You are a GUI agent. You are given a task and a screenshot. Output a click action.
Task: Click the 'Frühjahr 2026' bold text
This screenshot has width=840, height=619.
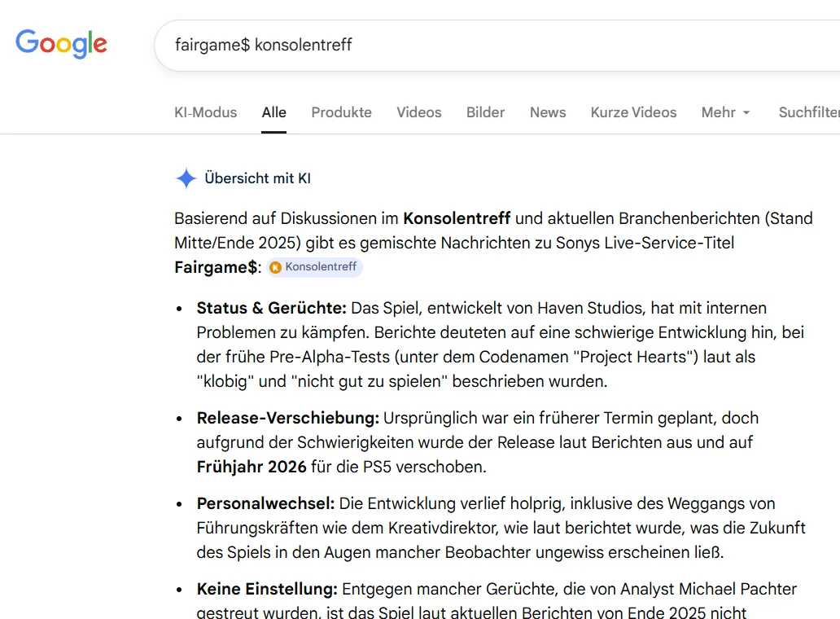(x=252, y=467)
